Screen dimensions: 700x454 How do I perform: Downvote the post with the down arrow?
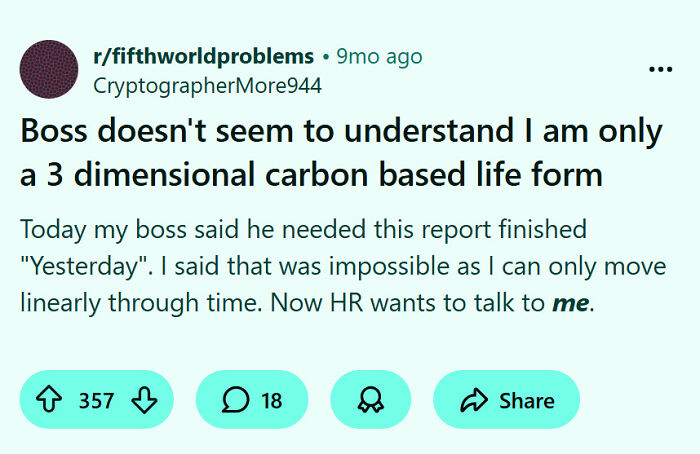coord(144,401)
